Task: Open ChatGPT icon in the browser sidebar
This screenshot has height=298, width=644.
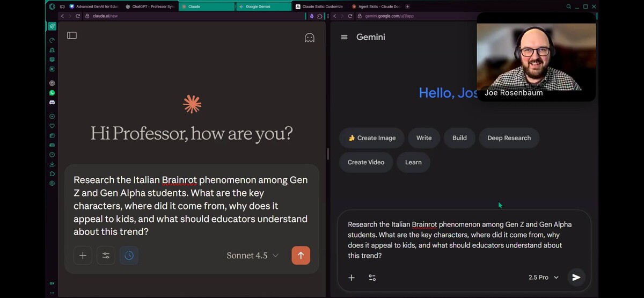Action: pyautogui.click(x=52, y=83)
